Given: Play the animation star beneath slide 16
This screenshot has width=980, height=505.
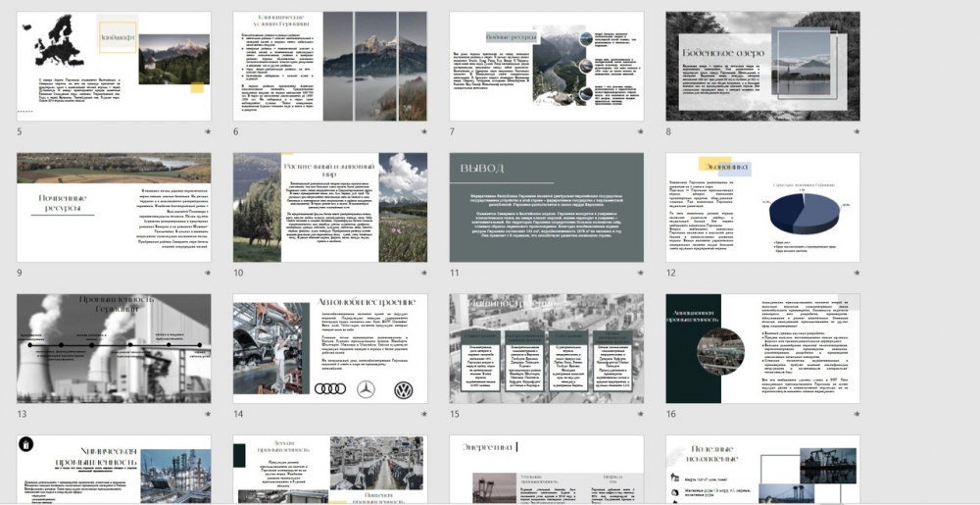Looking at the screenshot, I should pyautogui.click(x=857, y=415).
